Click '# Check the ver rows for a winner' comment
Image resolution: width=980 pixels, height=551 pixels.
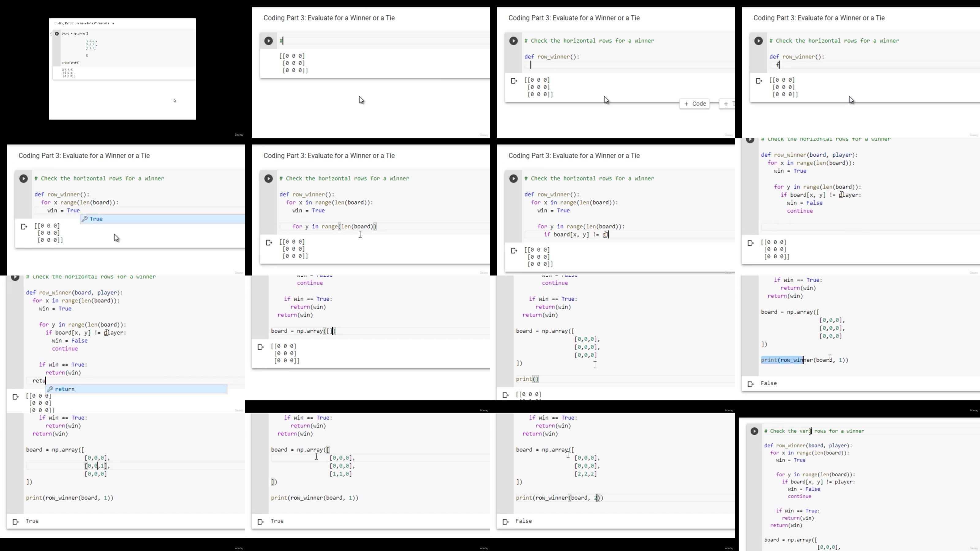(x=814, y=431)
